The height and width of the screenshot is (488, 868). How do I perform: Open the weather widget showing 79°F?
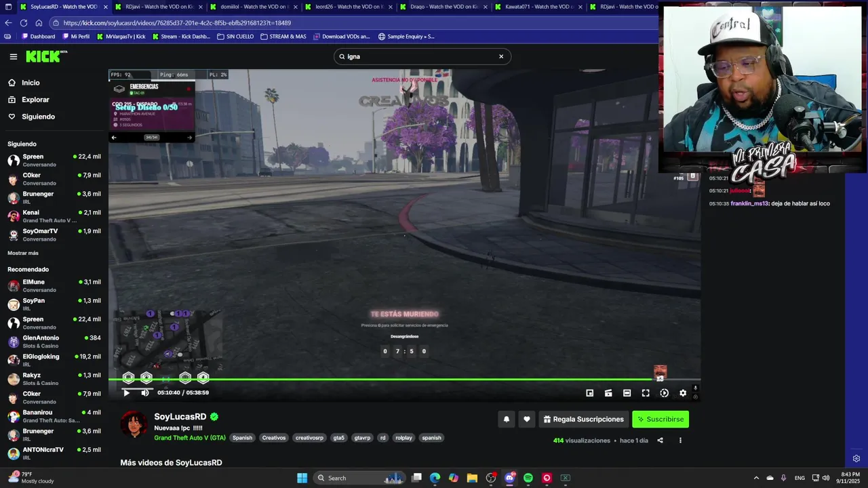tap(31, 478)
